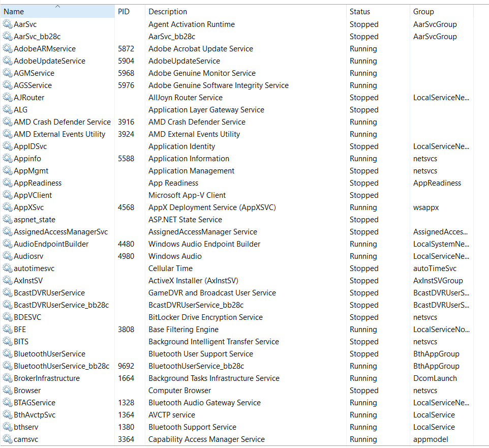Click the DcomLaunch group cell
Viewport: 489px width, 448px height.
[x=435, y=378]
